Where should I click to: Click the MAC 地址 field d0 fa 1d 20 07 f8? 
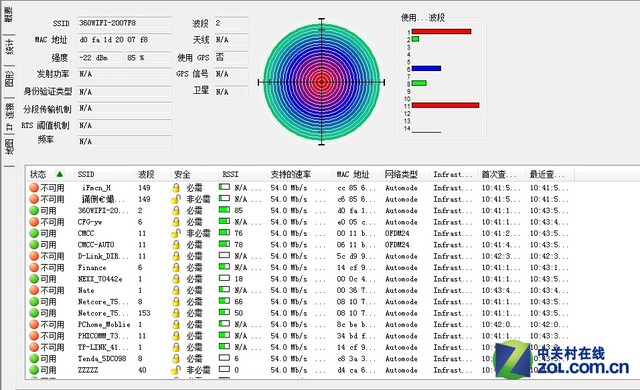coord(124,40)
